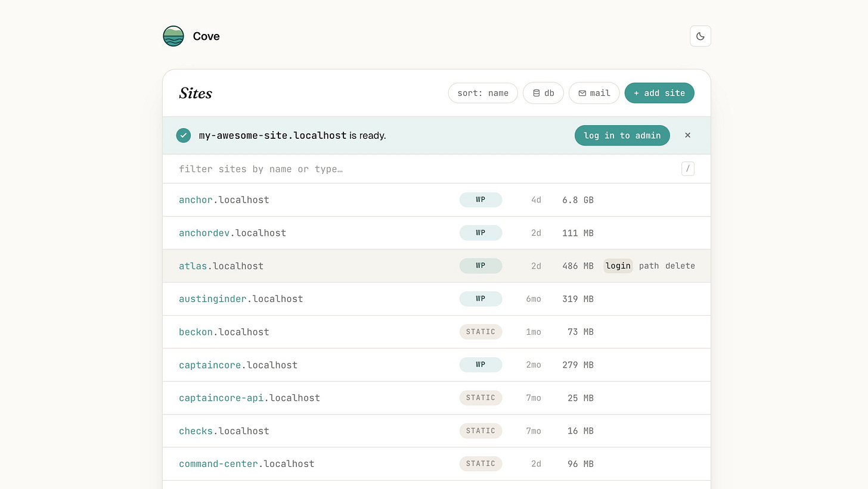Image resolution: width=868 pixels, height=489 pixels.
Task: Click the Sites heading
Action: (x=196, y=94)
